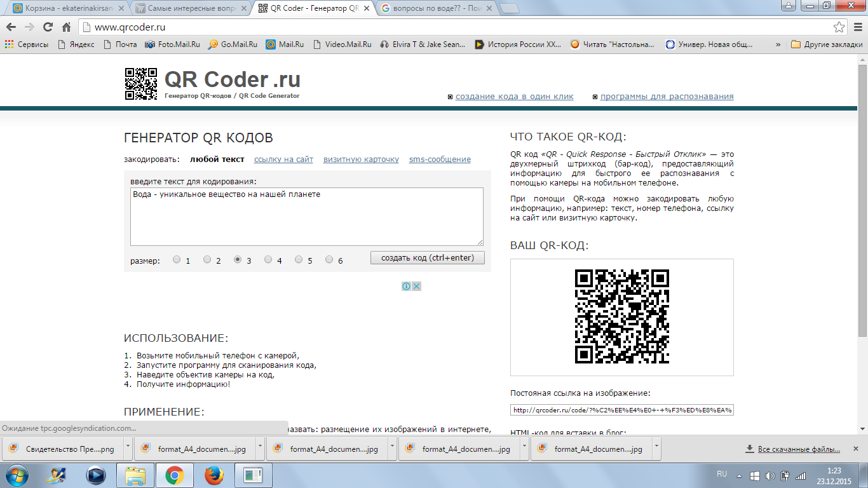The height and width of the screenshot is (488, 868).
Task: Switch to the Самые интересные вопросы tab
Action: point(187,8)
